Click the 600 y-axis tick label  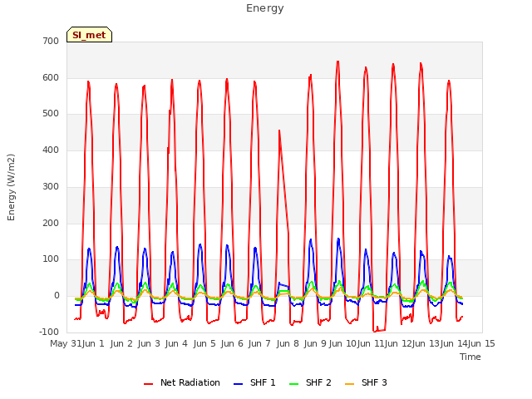(51, 77)
